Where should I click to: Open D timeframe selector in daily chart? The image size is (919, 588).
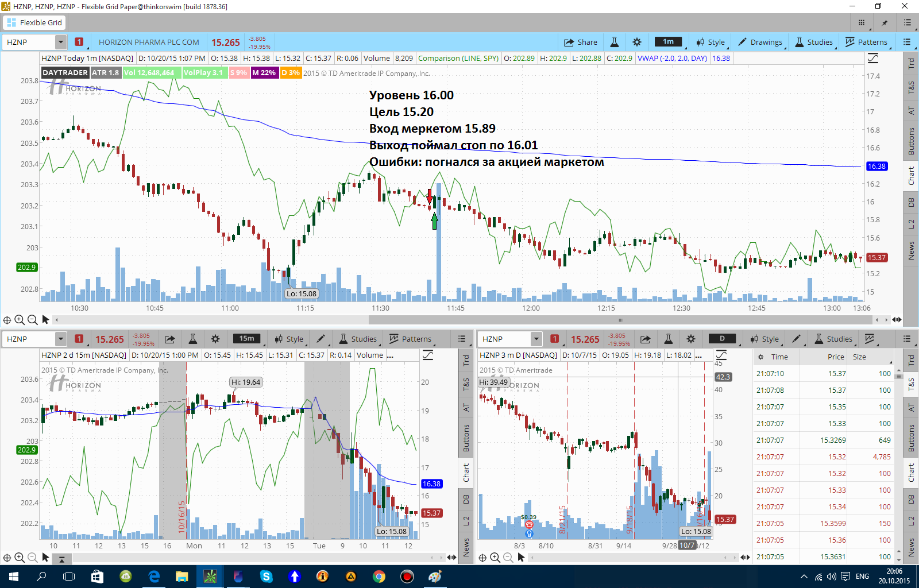(x=723, y=339)
